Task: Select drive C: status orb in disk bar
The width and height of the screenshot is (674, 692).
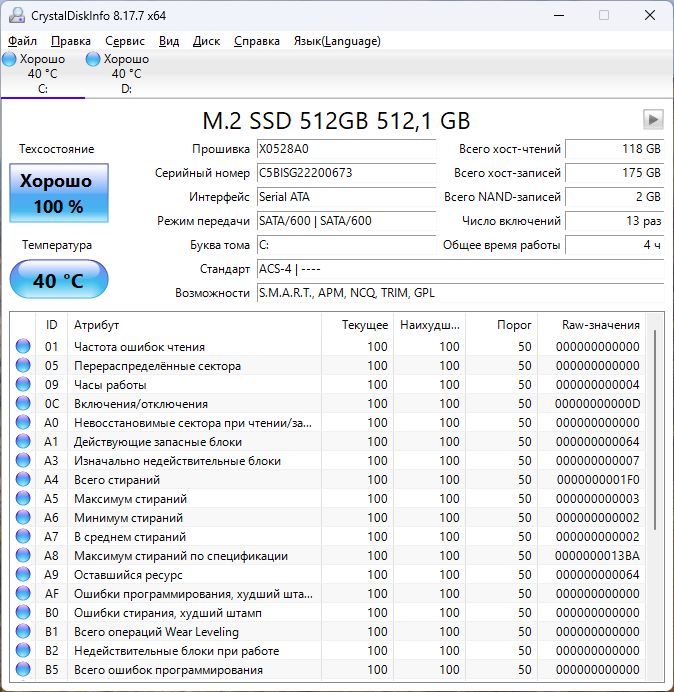Action: [9, 60]
